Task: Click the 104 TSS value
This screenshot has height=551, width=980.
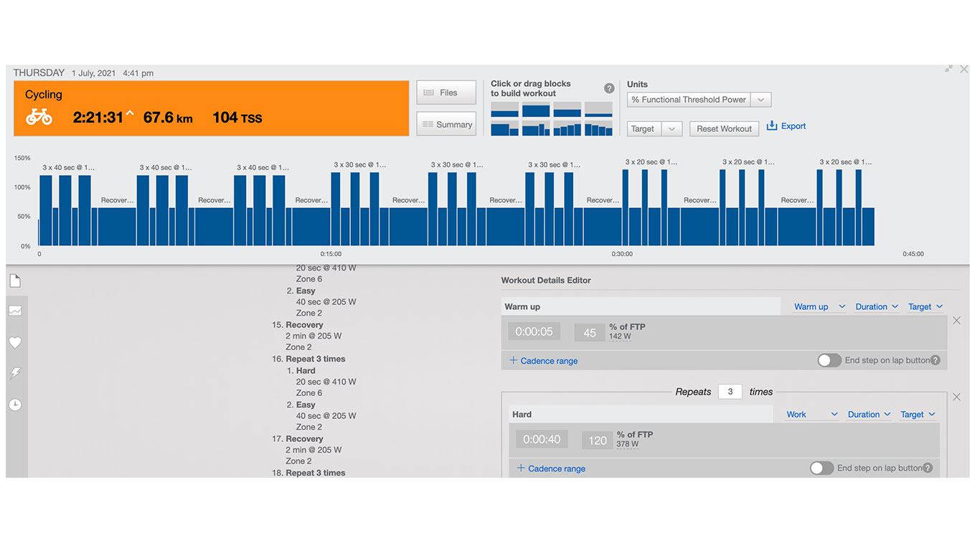Action: [237, 118]
